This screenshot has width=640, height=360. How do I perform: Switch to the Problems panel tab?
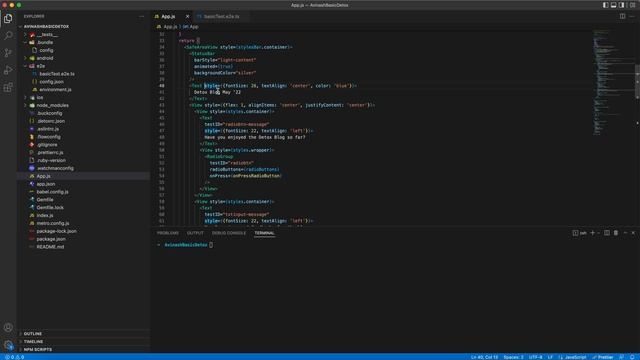tap(168, 233)
